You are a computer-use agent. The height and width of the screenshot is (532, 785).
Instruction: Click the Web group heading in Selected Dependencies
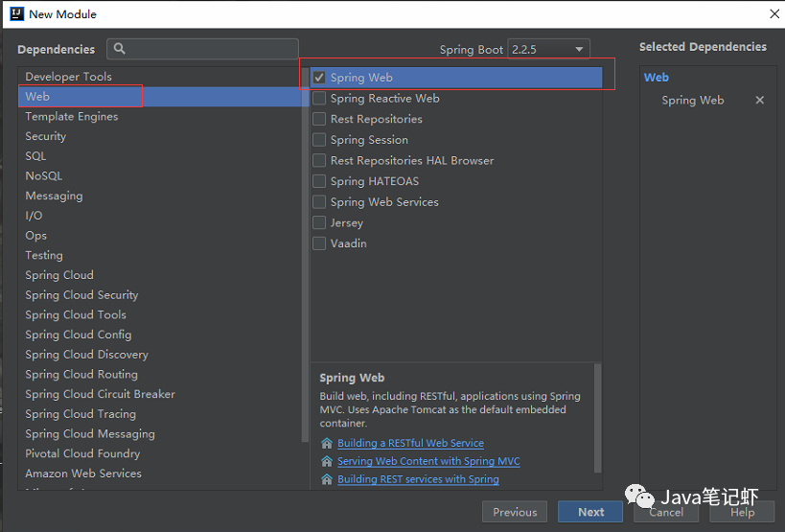click(656, 78)
